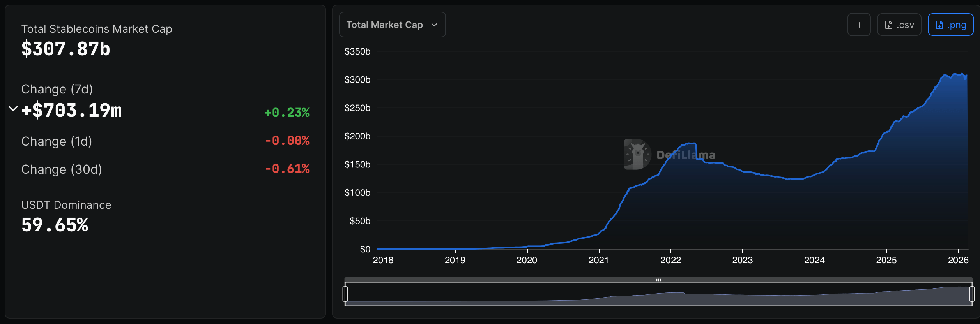The image size is (980, 324).
Task: Click the -0.61% Change (30d) value
Action: click(x=287, y=169)
